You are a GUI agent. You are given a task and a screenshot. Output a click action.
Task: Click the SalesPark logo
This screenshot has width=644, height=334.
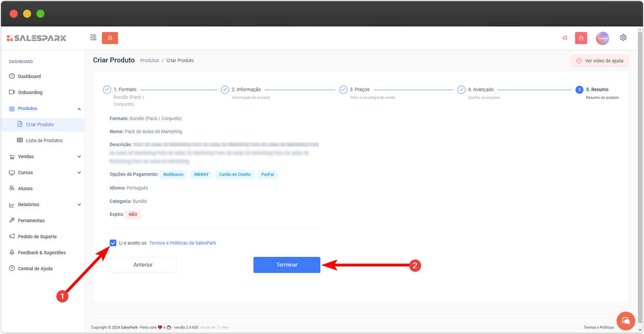[x=37, y=38]
